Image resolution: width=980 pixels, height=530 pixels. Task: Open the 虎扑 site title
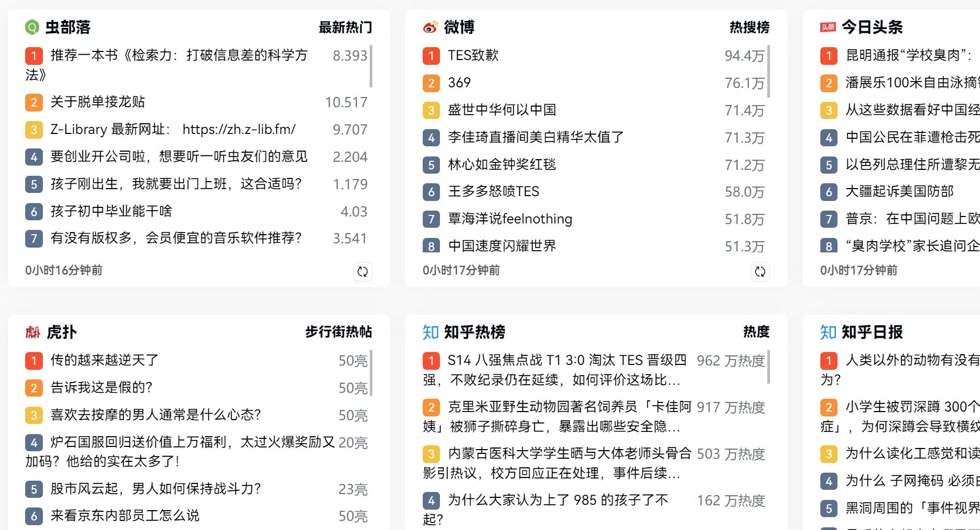pos(62,332)
